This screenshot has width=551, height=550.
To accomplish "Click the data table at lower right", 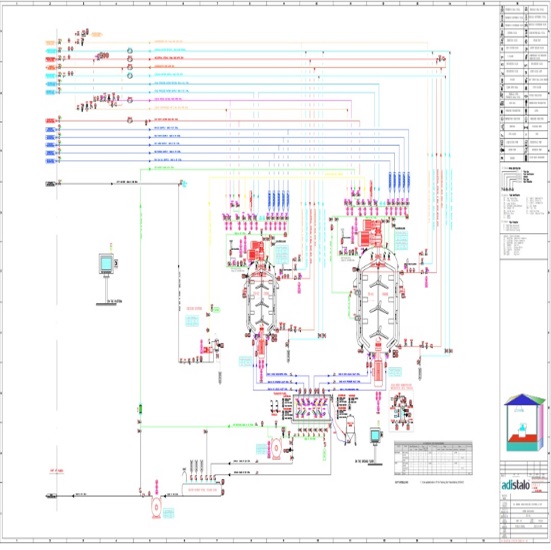I will 433,458.
